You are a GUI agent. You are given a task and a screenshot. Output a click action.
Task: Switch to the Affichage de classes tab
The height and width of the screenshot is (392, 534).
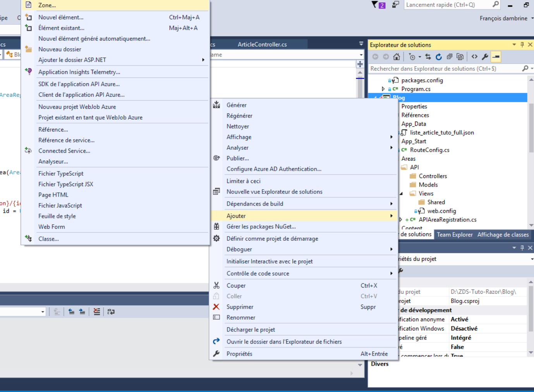(503, 235)
